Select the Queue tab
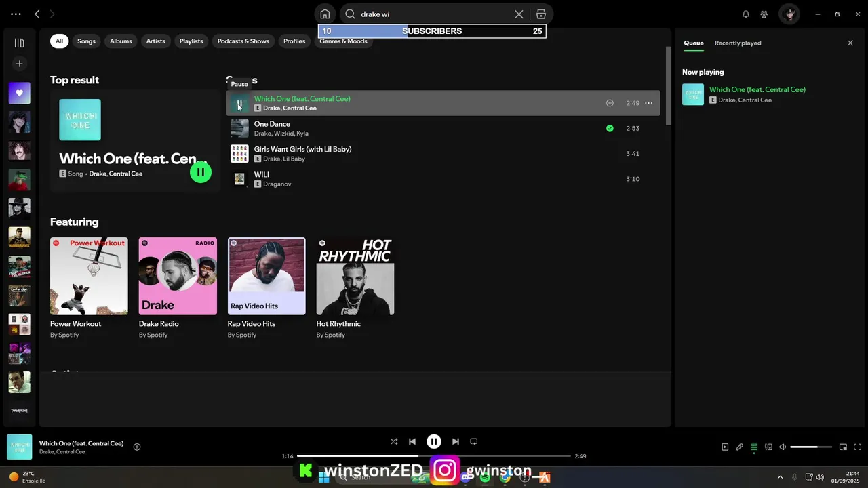Image resolution: width=868 pixels, height=488 pixels. pyautogui.click(x=694, y=43)
